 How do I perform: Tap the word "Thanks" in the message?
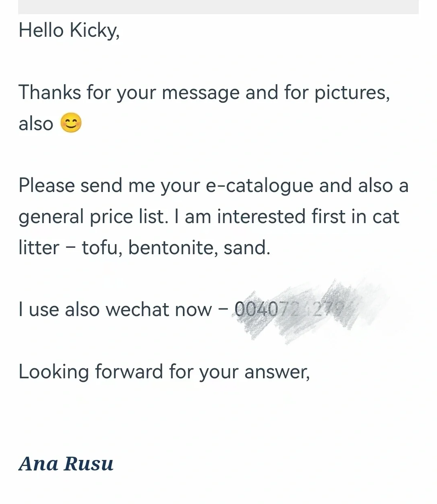[49, 92]
